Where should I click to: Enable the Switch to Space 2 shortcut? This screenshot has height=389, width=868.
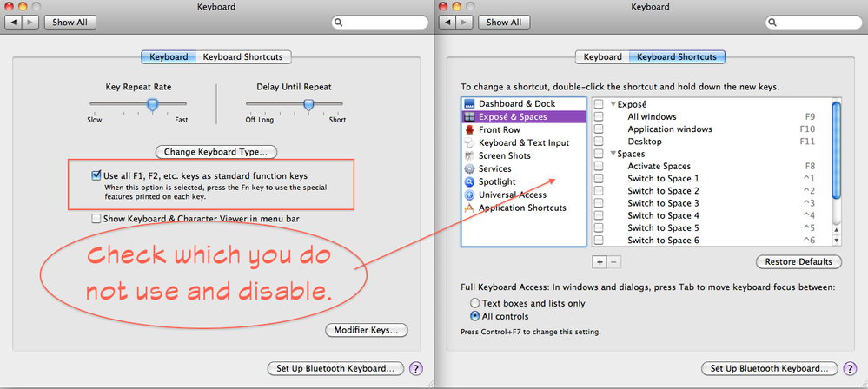(599, 191)
